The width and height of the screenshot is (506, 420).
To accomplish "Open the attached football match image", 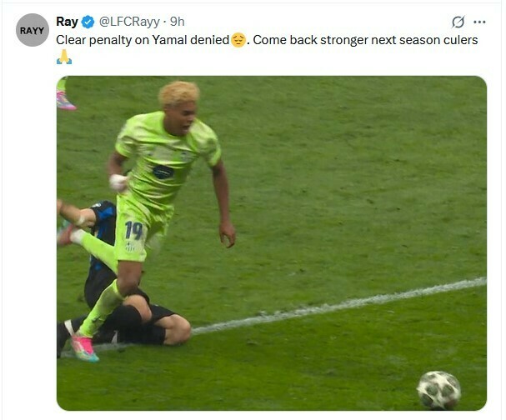I will pos(272,243).
